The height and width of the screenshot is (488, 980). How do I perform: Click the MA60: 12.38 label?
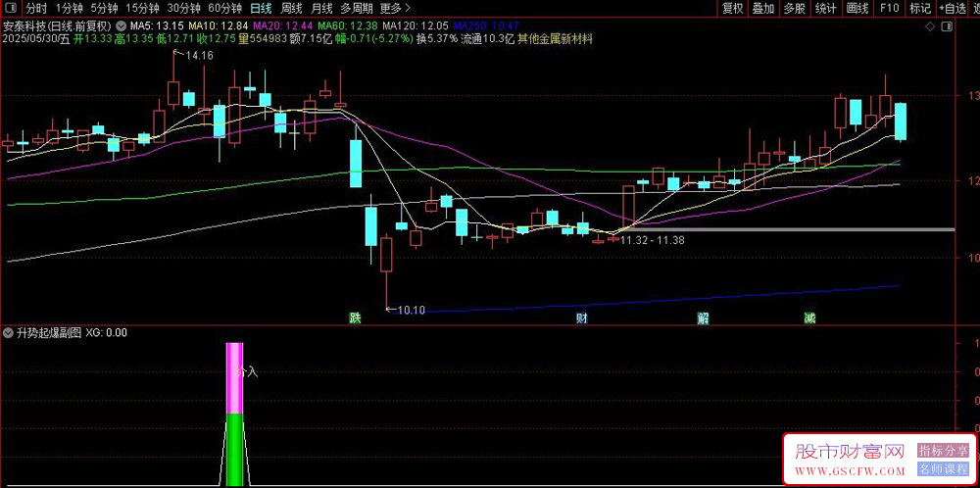(349, 26)
